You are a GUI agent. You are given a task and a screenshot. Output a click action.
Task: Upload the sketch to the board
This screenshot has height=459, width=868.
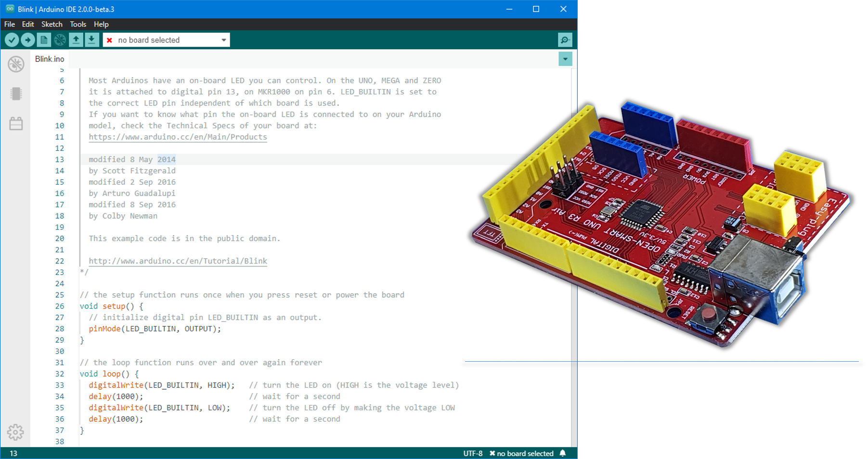(x=28, y=39)
